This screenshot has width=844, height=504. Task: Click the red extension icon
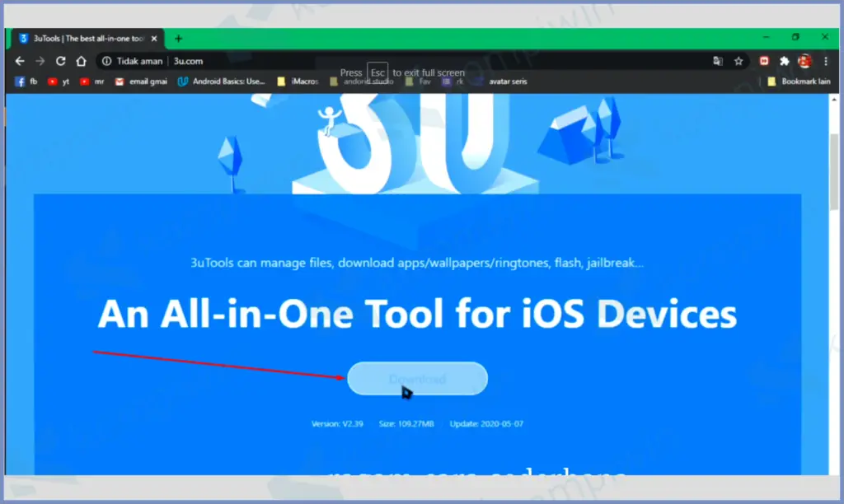764,61
